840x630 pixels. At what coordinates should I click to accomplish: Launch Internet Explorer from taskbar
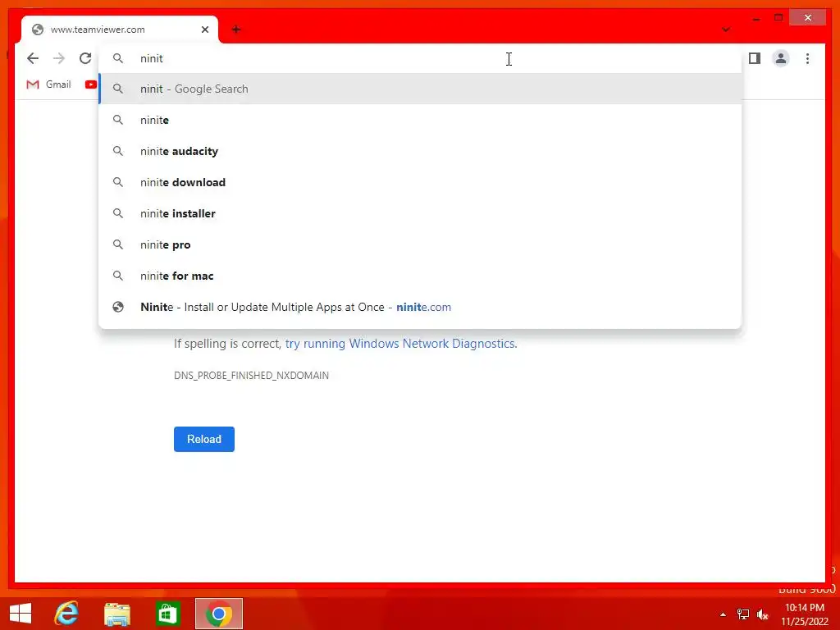click(67, 614)
